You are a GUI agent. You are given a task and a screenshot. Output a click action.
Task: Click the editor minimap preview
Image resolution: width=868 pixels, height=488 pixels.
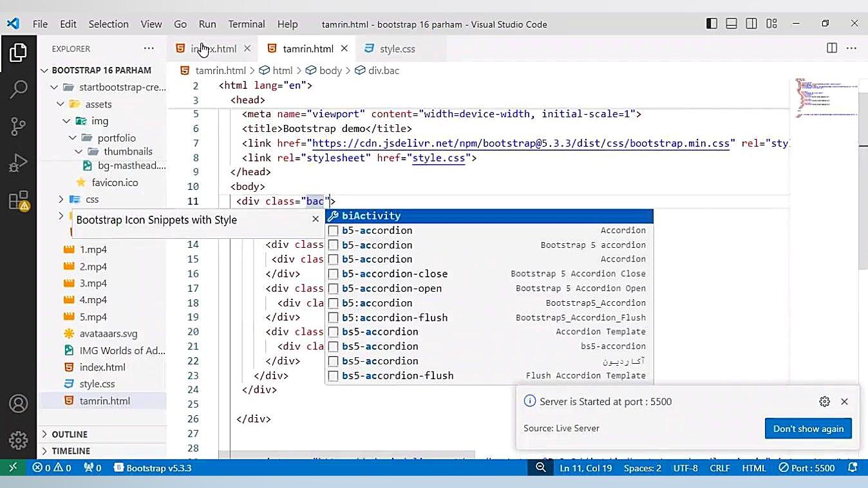827,98
